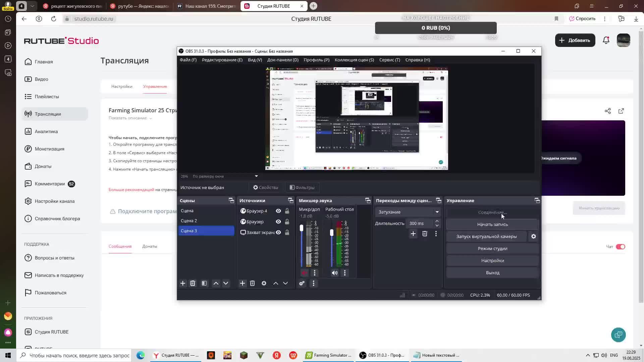
Task: Open source properties gear in Sources panel
Action: [264, 284]
